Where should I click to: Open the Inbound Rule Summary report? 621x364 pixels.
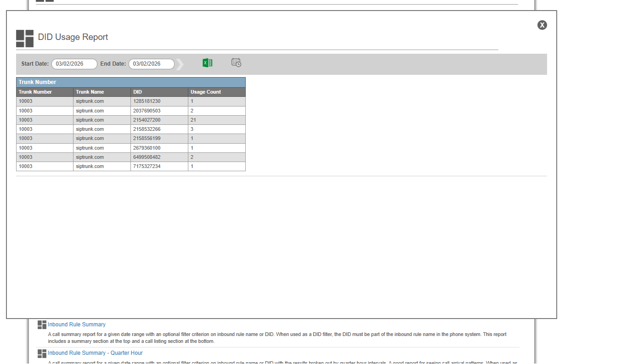tap(77, 325)
